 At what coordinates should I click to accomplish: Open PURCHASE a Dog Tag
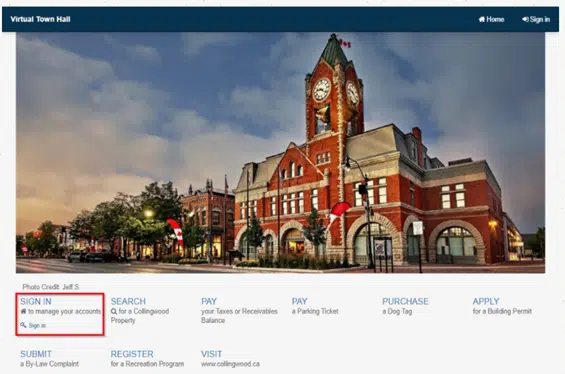tap(405, 301)
